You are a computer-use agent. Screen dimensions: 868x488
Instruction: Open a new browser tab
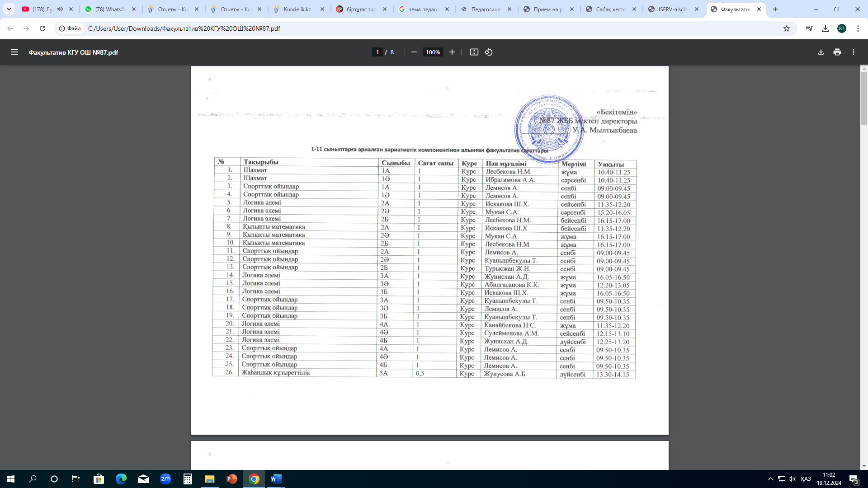[775, 9]
